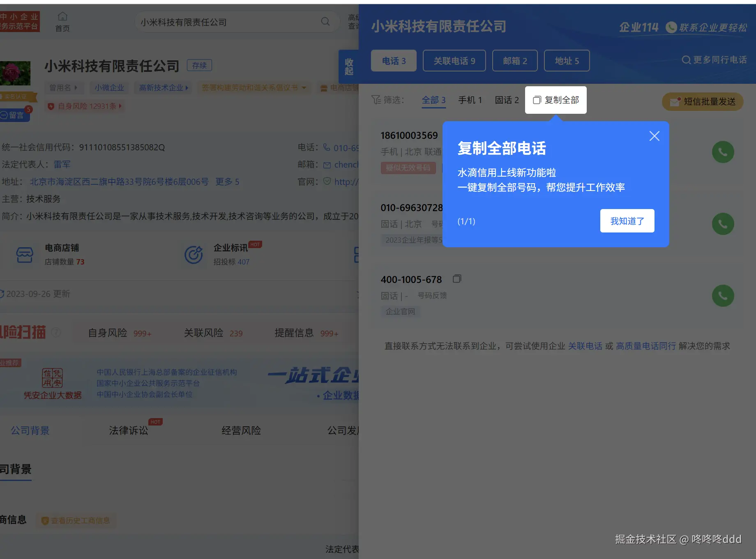Image resolution: width=756 pixels, height=559 pixels.
Task: Switch to the 法律诉讼 tab
Action: tap(129, 430)
